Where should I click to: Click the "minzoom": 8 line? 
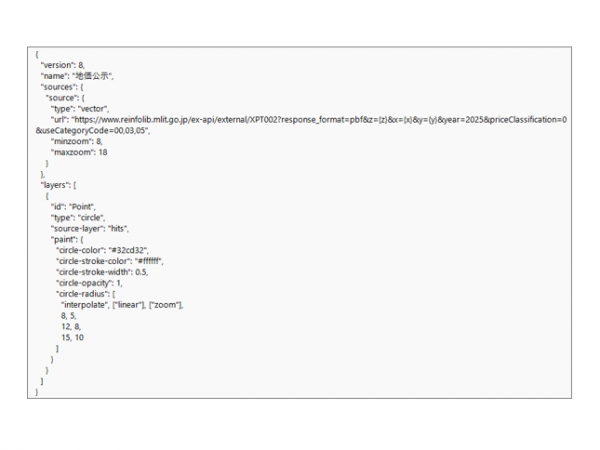(77, 141)
